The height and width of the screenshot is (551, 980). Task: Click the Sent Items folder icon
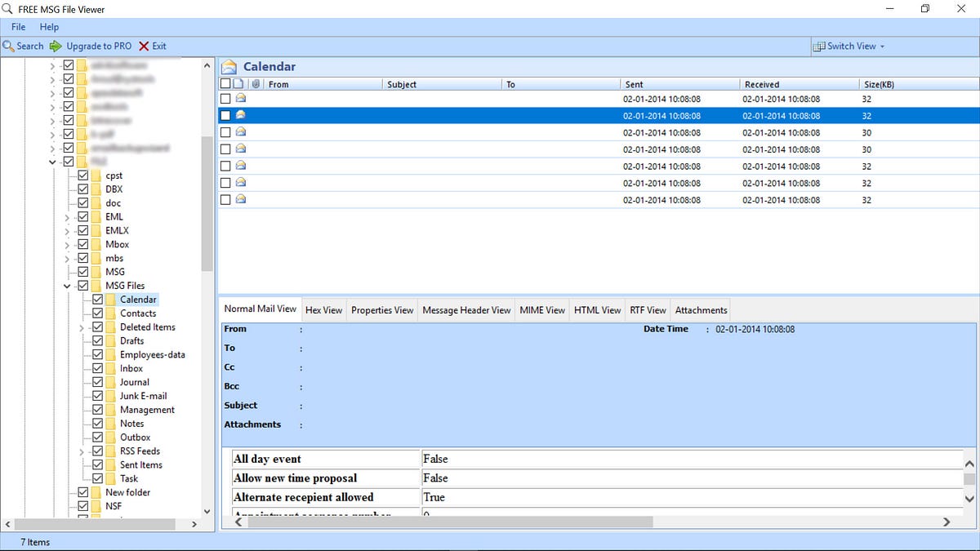(x=112, y=465)
